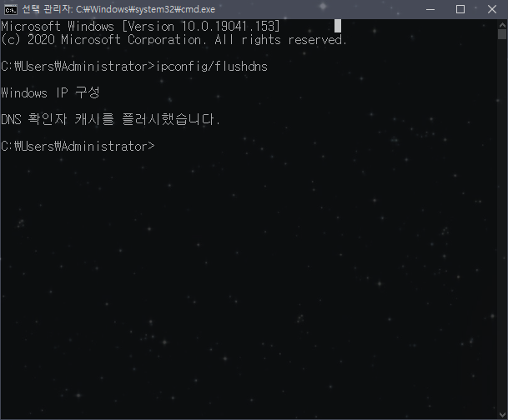Minimize the command prompt window

[x=430, y=9]
